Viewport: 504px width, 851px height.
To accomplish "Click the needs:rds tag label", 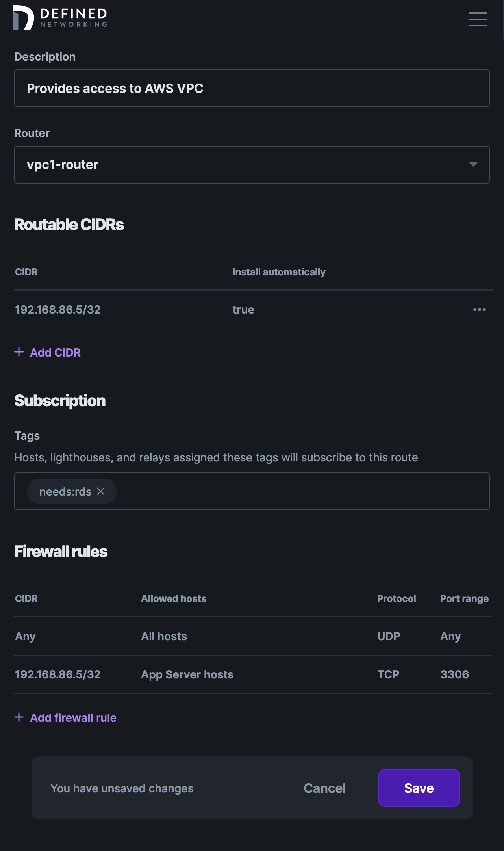I will (65, 491).
